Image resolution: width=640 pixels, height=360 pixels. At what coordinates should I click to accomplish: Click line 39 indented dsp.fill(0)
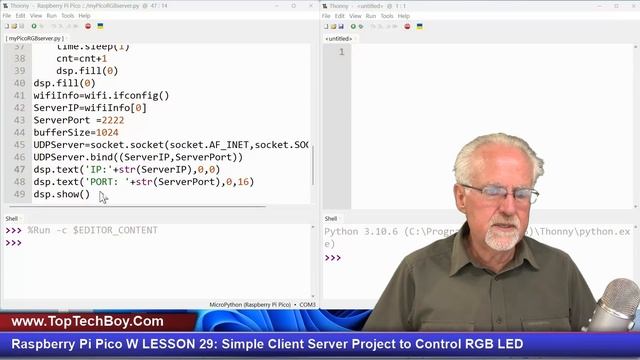coord(87,71)
